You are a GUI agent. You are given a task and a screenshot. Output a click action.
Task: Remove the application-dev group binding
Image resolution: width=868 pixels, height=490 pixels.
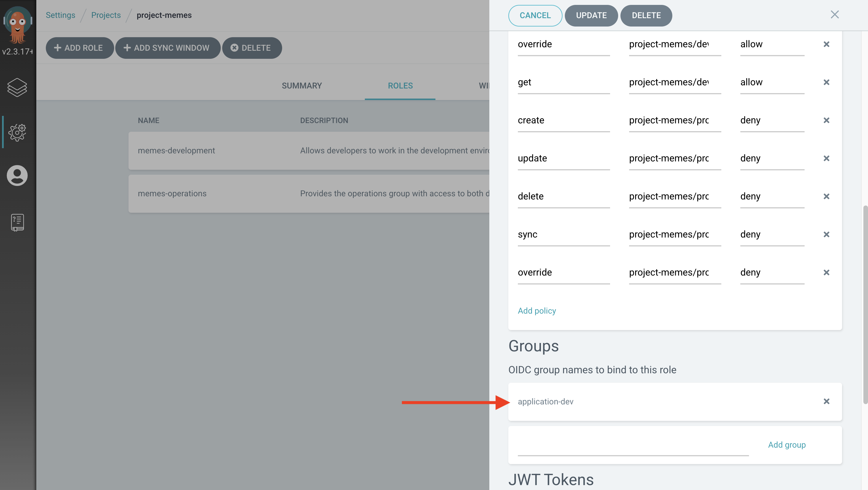click(x=827, y=401)
